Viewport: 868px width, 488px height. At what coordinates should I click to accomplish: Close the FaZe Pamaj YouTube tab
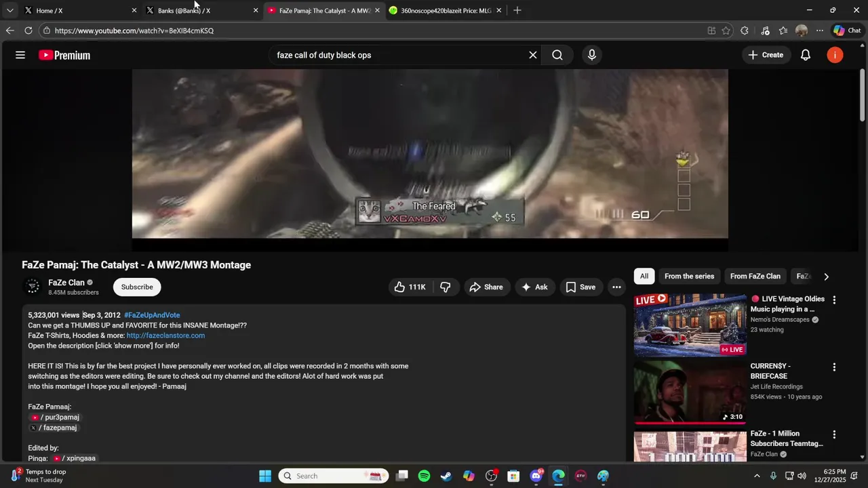coord(377,10)
